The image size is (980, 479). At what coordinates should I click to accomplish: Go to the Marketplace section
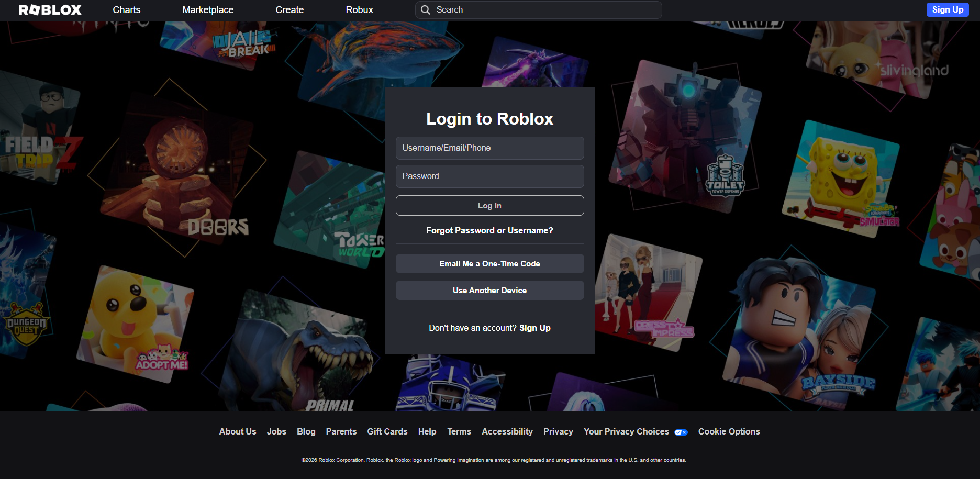[208, 10]
